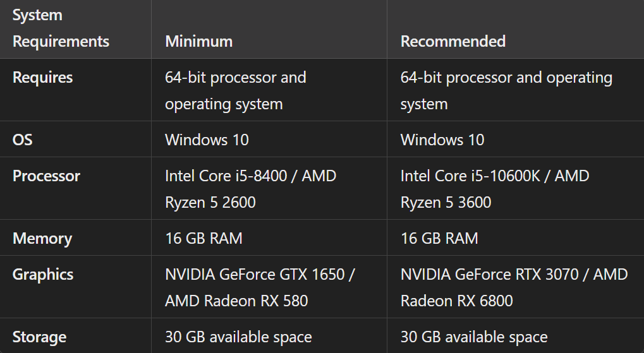
Task: Click the Memory row label
Action: tap(42, 238)
